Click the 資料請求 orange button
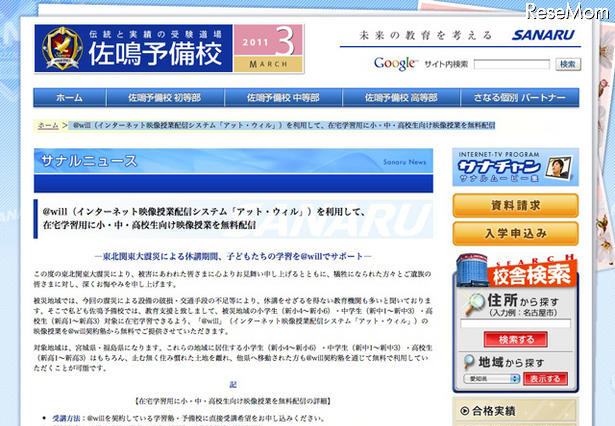 click(x=515, y=205)
